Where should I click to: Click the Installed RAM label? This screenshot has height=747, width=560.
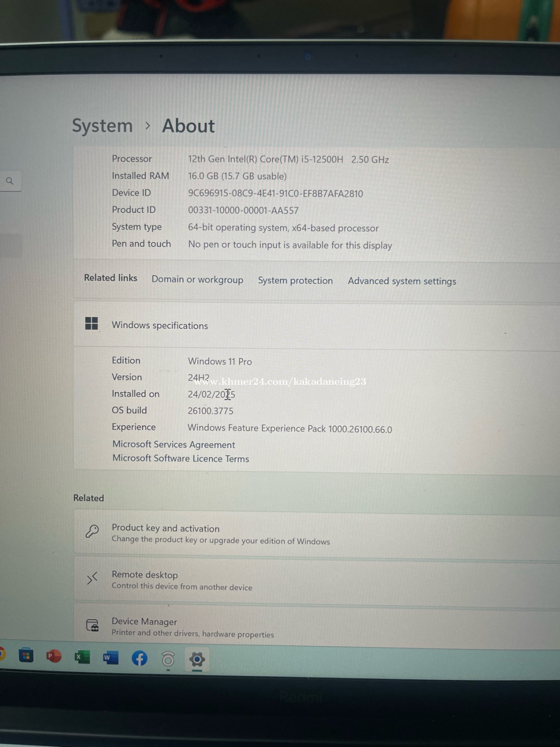pos(140,176)
